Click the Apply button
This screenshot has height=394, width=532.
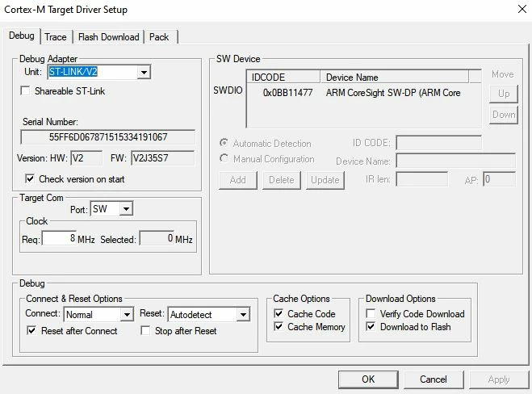click(x=499, y=379)
